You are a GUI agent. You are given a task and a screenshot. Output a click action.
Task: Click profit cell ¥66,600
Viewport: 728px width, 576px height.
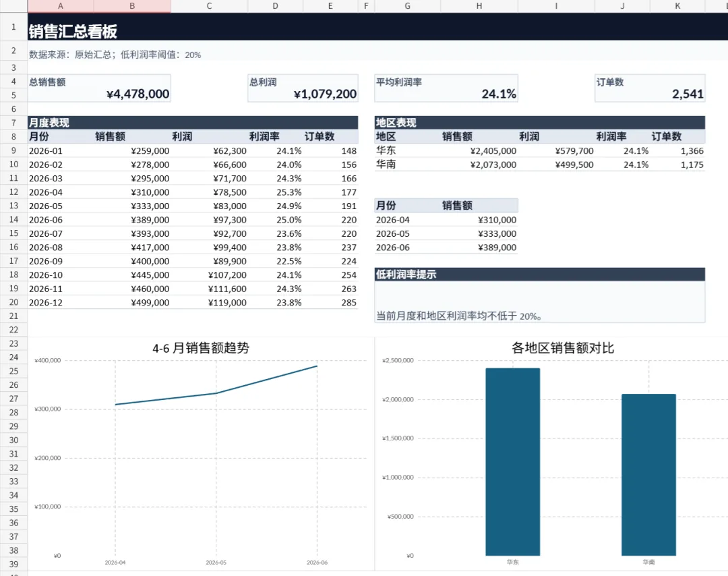click(x=210, y=165)
